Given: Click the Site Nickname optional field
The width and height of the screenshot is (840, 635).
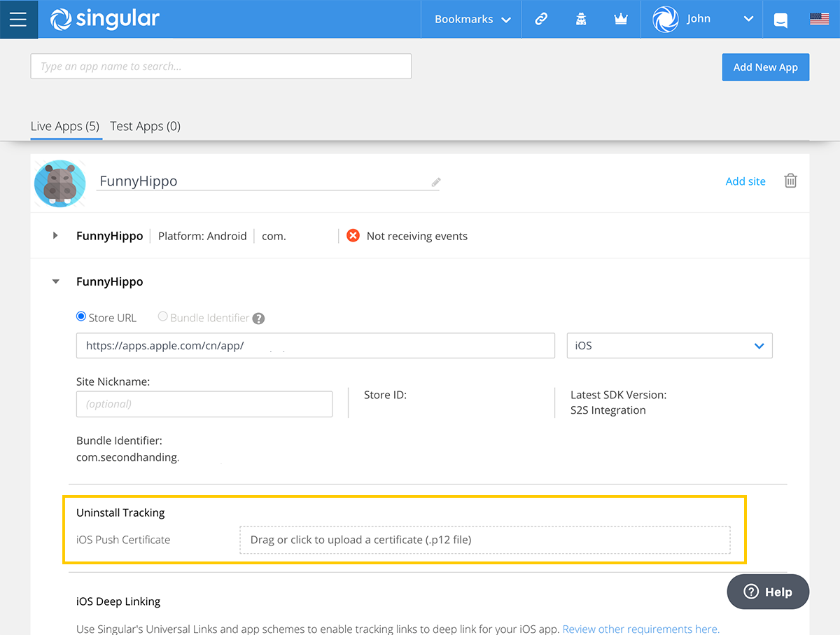Looking at the screenshot, I should coord(204,404).
